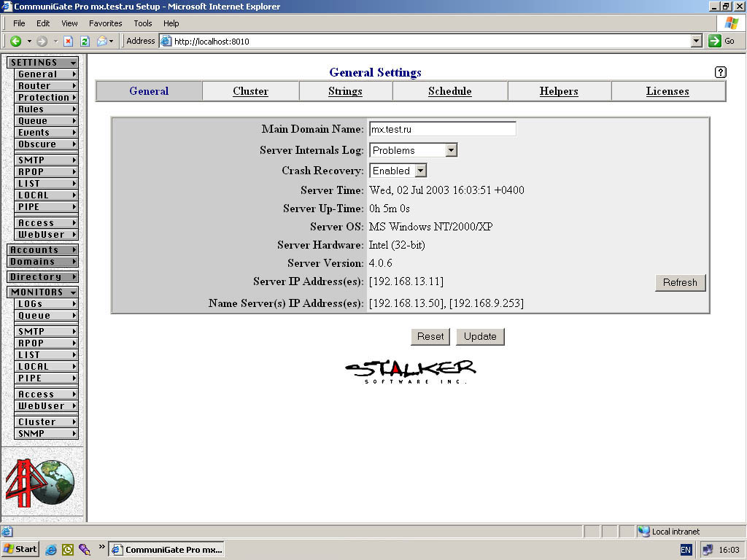This screenshot has width=747, height=560.
Task: Open Accounts in sidebar
Action: point(43,249)
